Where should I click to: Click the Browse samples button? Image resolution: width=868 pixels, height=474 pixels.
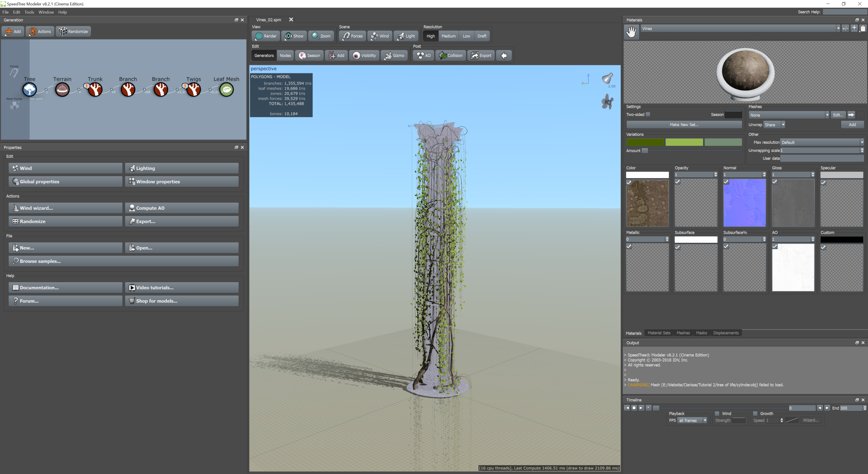pyautogui.click(x=123, y=261)
